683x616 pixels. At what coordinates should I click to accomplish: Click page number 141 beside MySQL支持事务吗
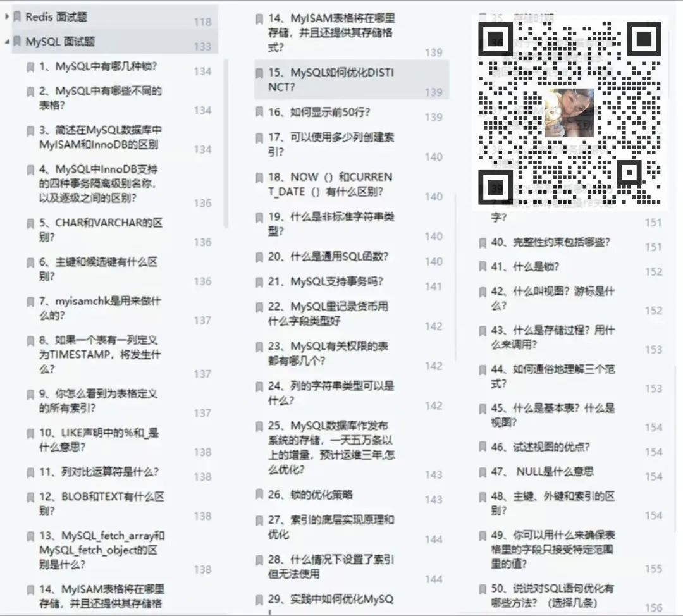coord(433,286)
